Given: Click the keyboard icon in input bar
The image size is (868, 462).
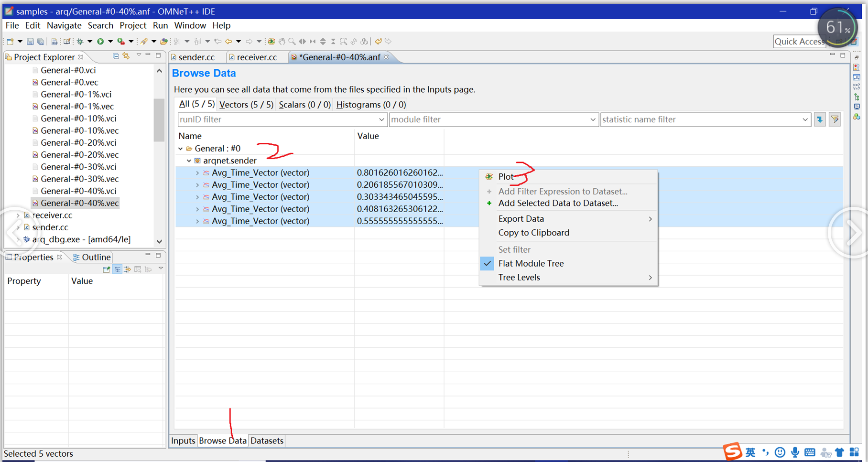Looking at the screenshot, I should 810,452.
